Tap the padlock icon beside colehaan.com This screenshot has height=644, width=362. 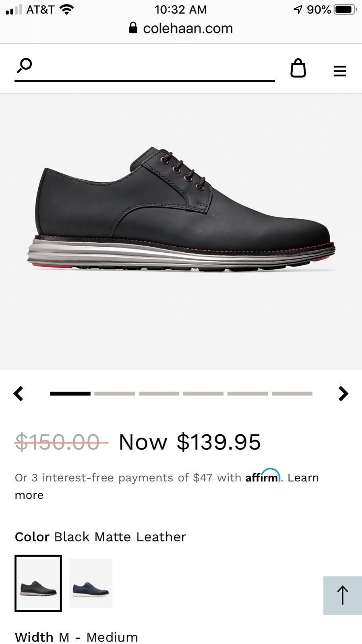click(133, 27)
